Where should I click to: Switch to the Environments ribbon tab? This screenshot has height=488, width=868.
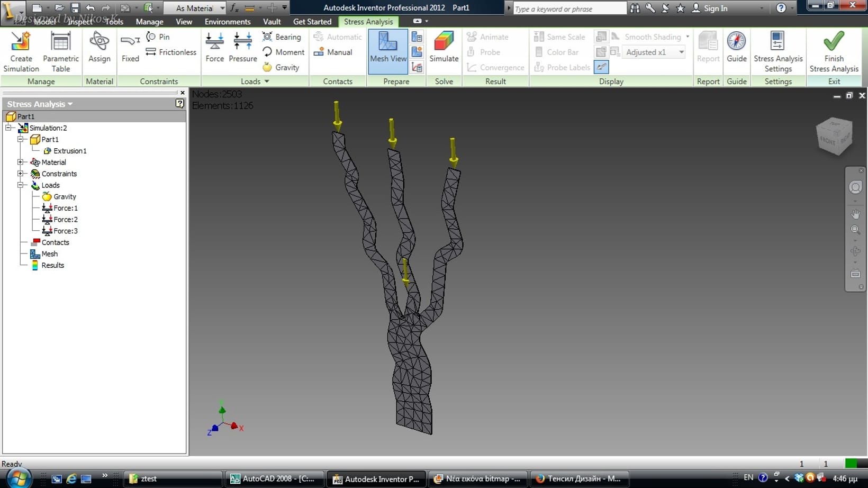tap(228, 22)
